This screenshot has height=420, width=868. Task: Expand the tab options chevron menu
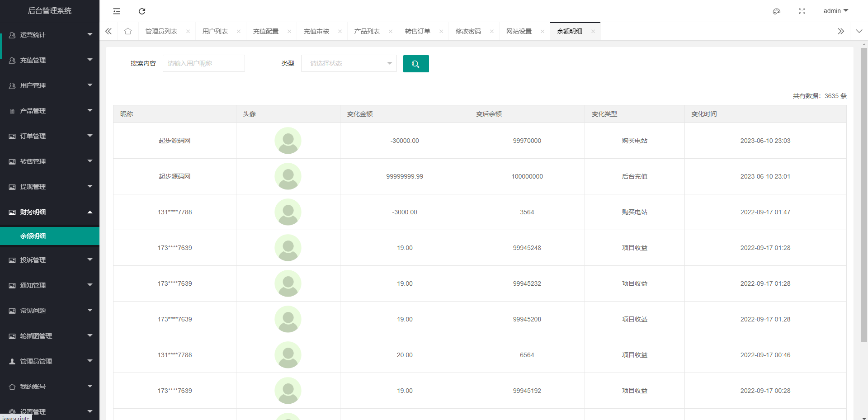coord(859,31)
